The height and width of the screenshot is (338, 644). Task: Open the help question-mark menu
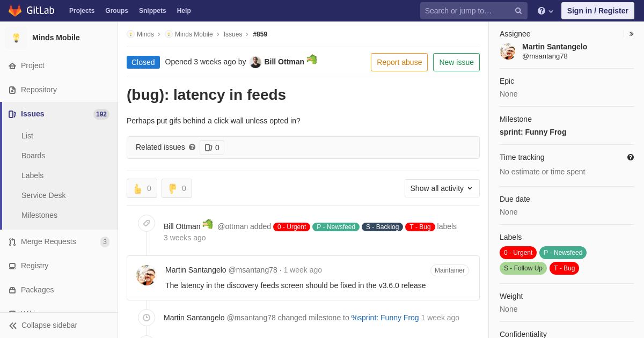coord(545,11)
